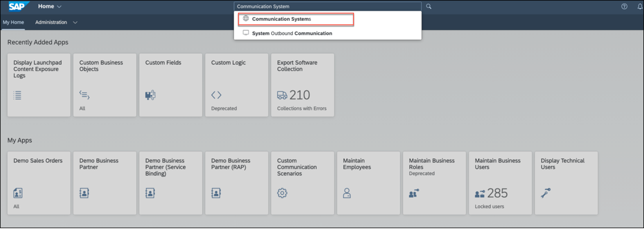This screenshot has height=230, width=644.
Task: Open the Maintain Business Users tile
Action: coord(500,183)
